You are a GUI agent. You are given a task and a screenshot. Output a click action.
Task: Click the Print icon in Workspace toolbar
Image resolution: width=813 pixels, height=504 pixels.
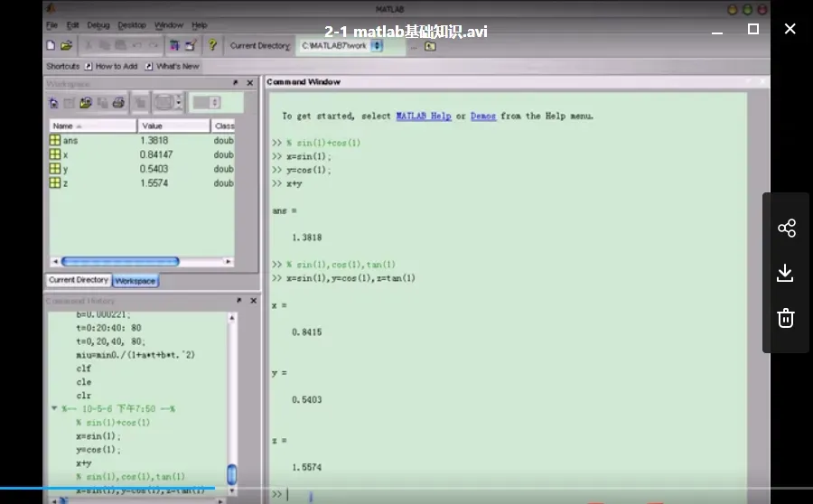click(x=118, y=103)
